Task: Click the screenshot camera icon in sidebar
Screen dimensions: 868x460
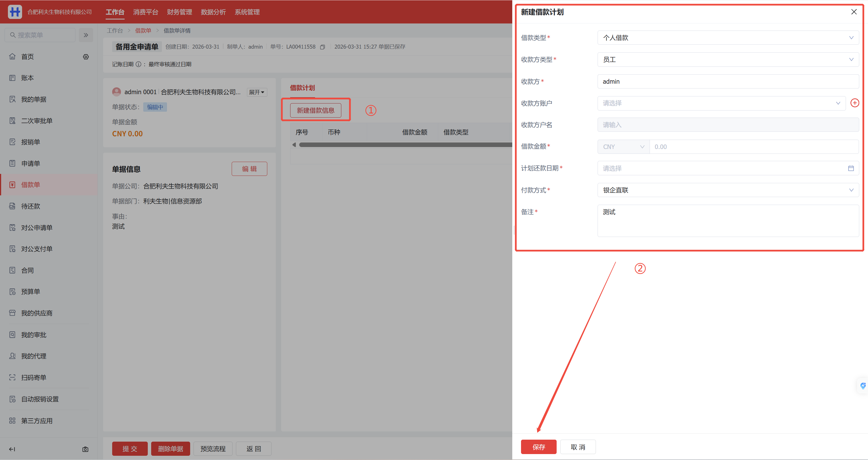Action: 85,449
